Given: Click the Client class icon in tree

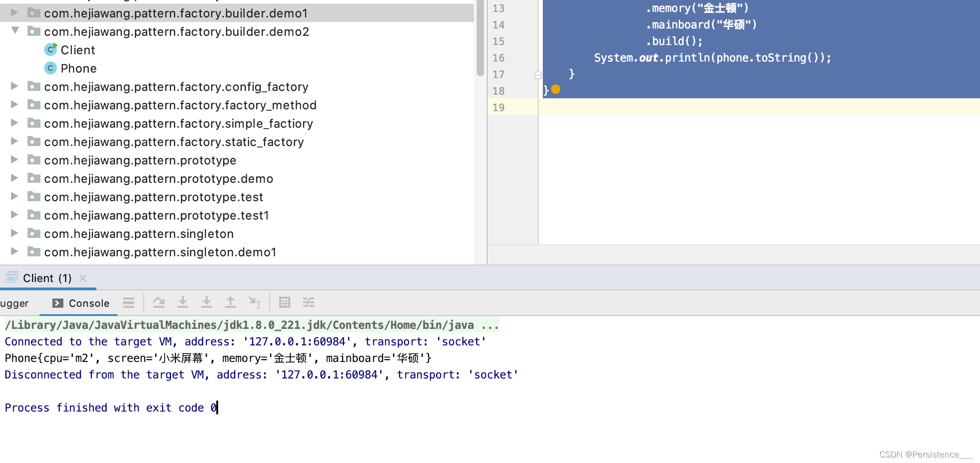Looking at the screenshot, I should pos(51,49).
